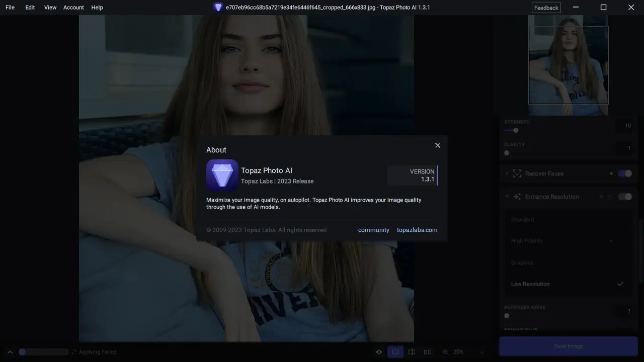
Task: Open the File menu
Action: click(10, 8)
